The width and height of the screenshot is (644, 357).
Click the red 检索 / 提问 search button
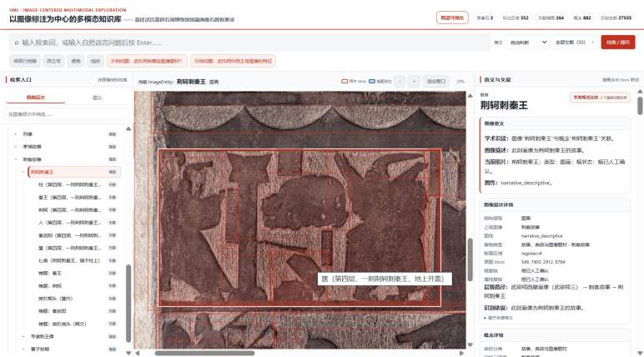[617, 43]
